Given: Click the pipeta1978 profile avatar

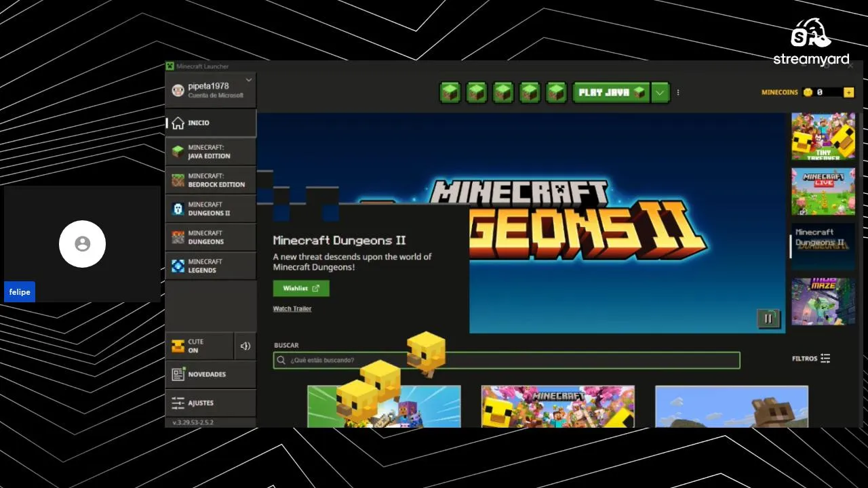Looking at the screenshot, I should [x=178, y=90].
